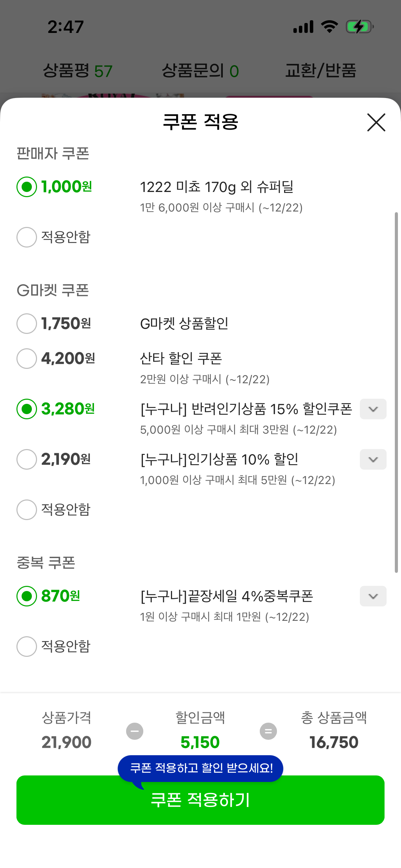Pick the 4,200원 산타 할인 쿠폰
401x868 pixels.
click(27, 359)
